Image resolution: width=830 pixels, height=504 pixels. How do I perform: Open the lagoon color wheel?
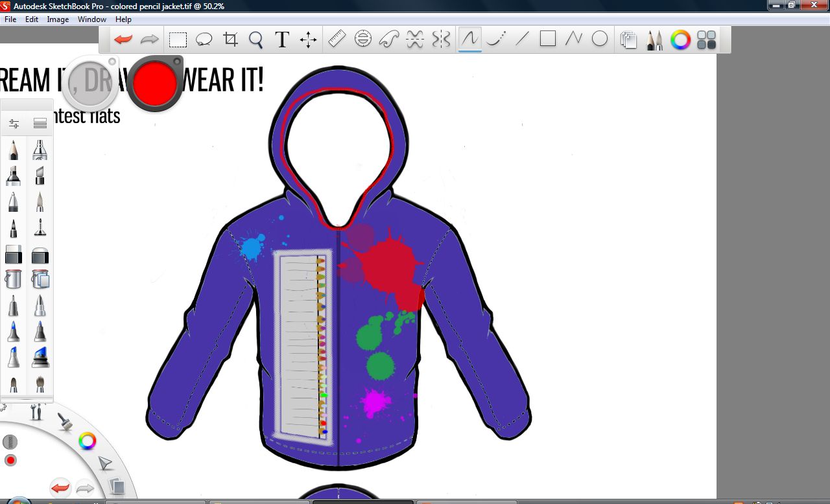pos(88,442)
